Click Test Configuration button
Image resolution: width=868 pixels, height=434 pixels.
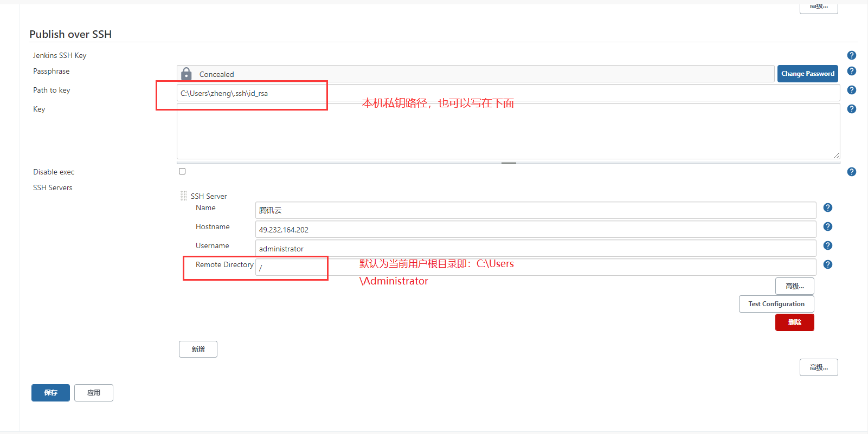pos(776,304)
